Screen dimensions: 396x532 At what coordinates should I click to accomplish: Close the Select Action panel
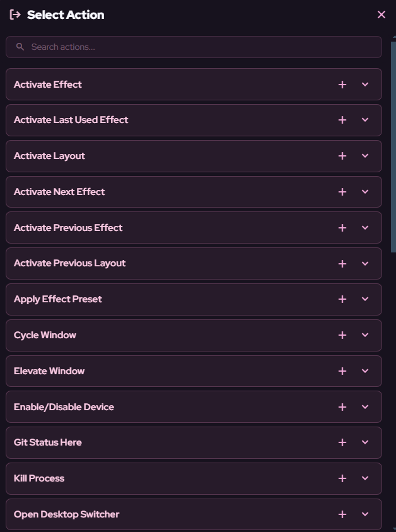(381, 15)
